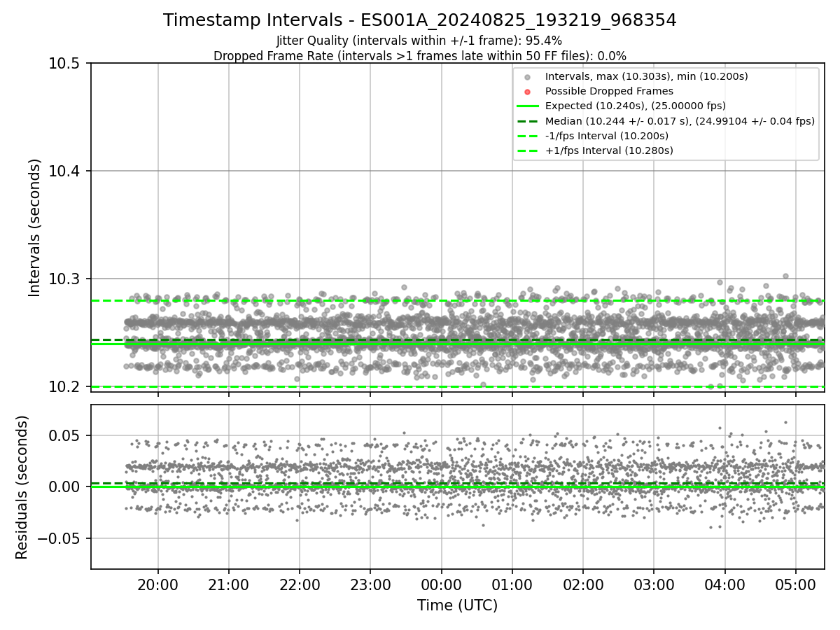The height and width of the screenshot is (630, 840).
Task: Click the highest residual point above 0.05
Action: pyautogui.click(x=785, y=422)
